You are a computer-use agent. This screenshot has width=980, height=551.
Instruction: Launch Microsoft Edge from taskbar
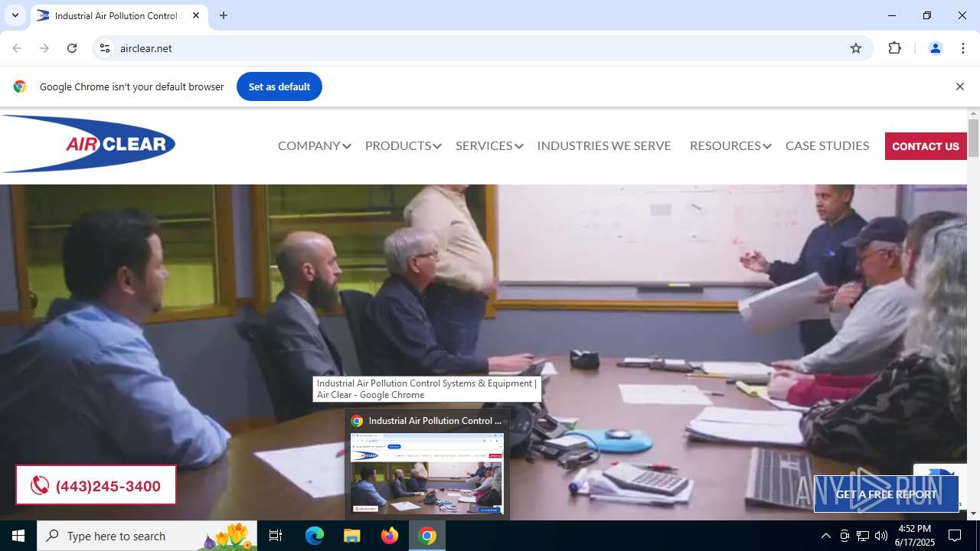coord(315,536)
